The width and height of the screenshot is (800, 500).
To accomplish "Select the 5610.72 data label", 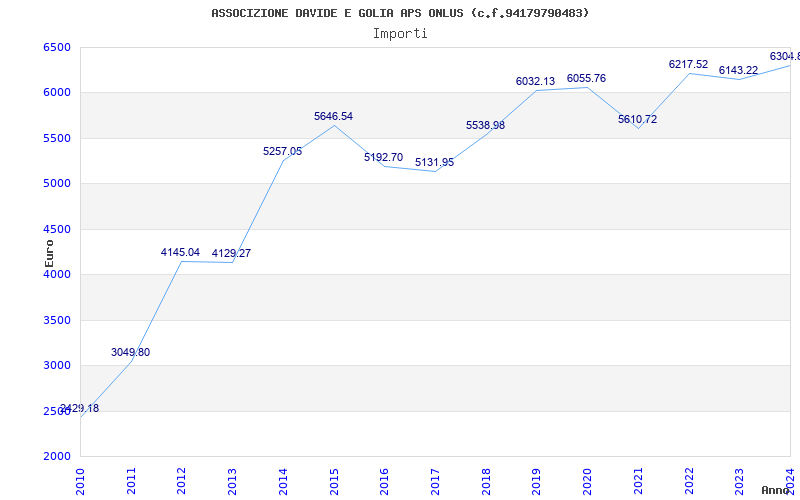I will click(x=638, y=119).
